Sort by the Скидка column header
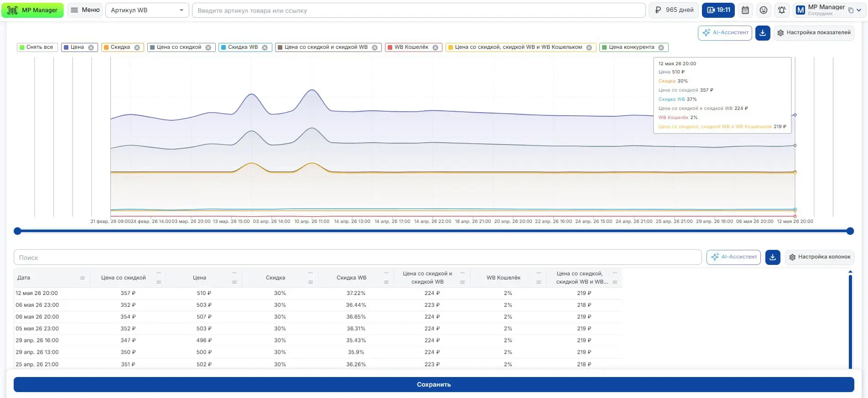Screen dimensions: 868x398 click(275, 278)
